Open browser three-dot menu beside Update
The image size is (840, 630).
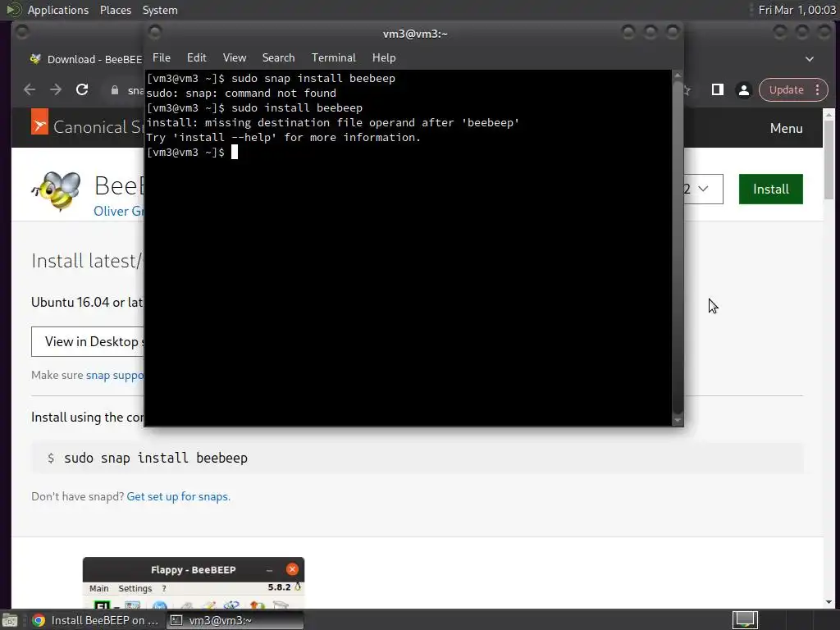pyautogui.click(x=818, y=90)
